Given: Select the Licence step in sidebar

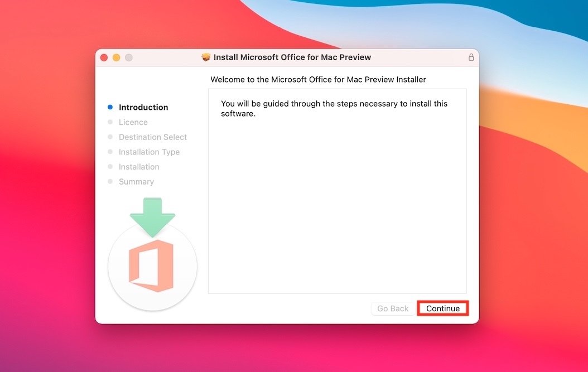Looking at the screenshot, I should [133, 122].
